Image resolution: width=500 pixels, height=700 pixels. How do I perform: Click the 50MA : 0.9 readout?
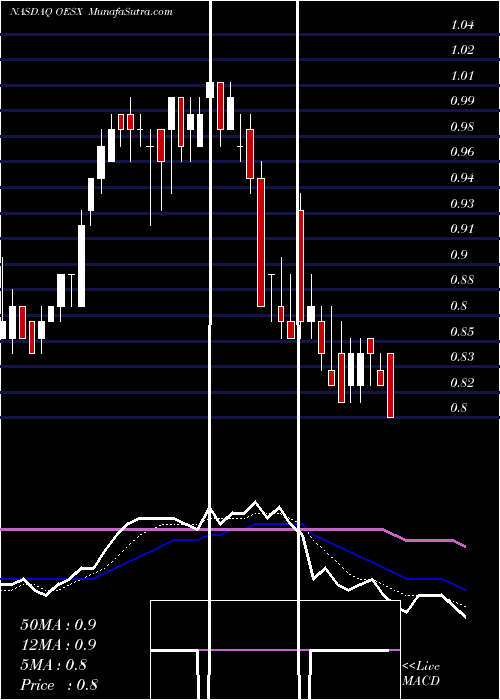(x=58, y=625)
